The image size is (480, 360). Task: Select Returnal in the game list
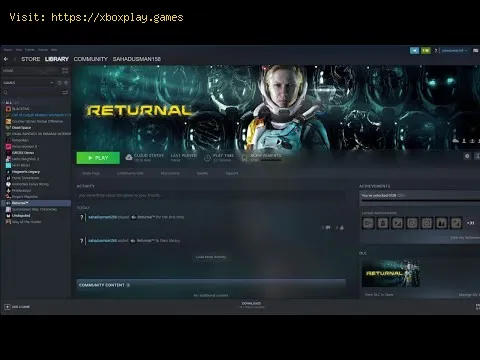[36, 203]
